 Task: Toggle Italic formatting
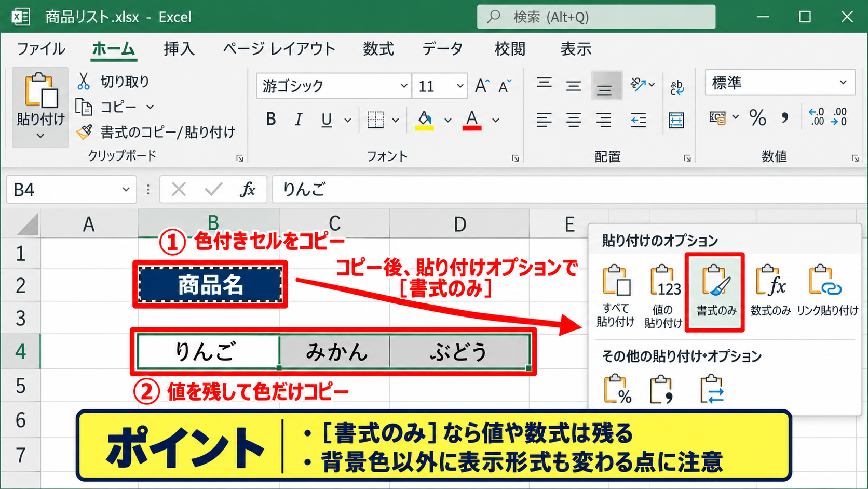(298, 120)
